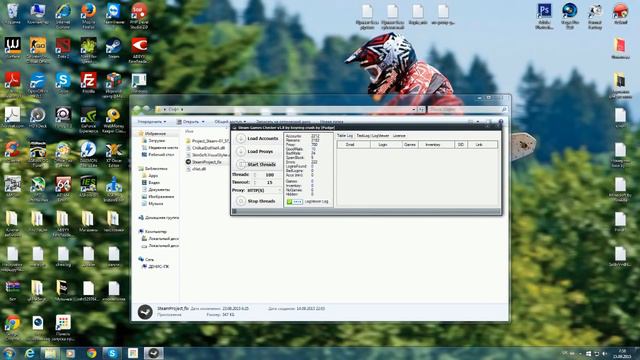Open the Dota 2 desktop shortcut
Image resolution: width=640 pixels, height=360 pixels.
point(63,48)
